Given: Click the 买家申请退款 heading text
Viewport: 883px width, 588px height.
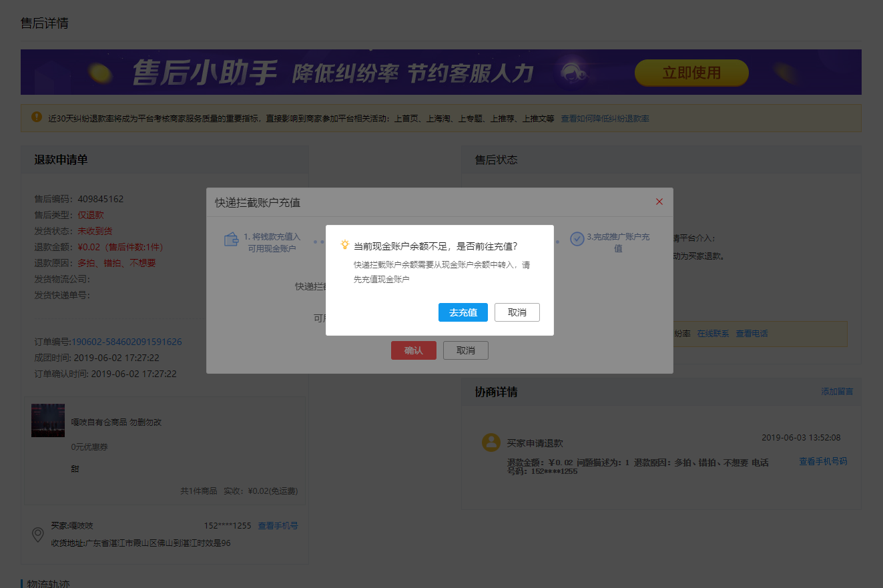Looking at the screenshot, I should [535, 443].
